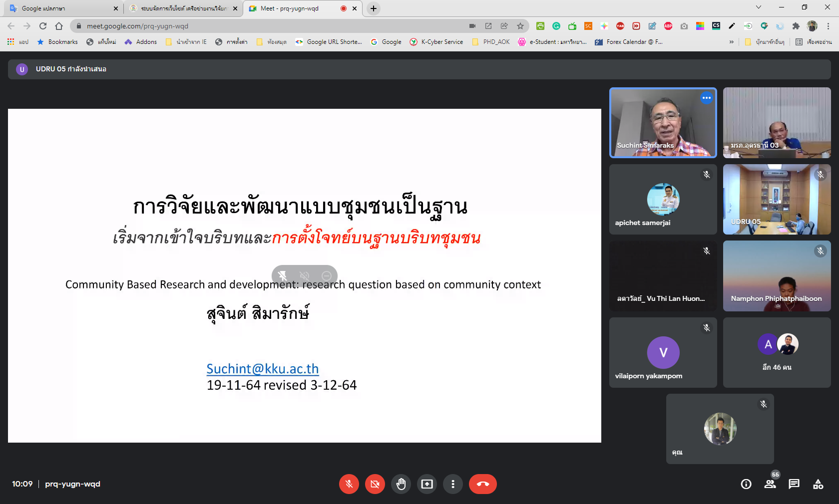The width and height of the screenshot is (839, 504).
Task: Toggle the camera on/off button
Action: tap(375, 484)
